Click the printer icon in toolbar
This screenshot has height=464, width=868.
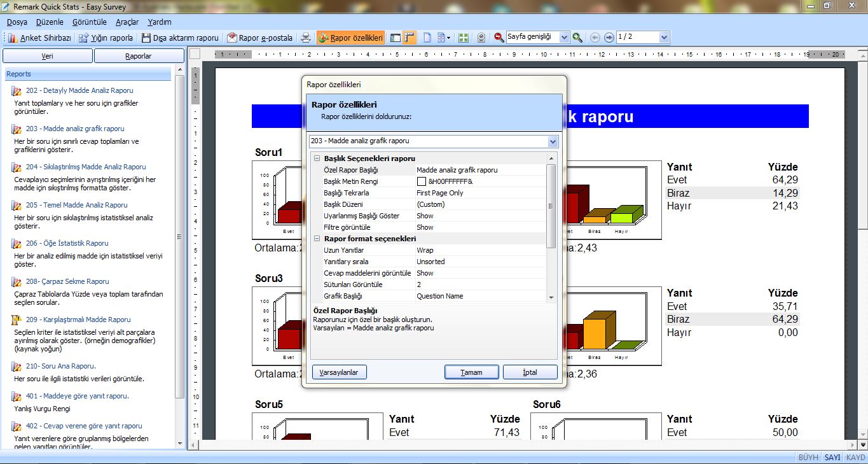pos(306,38)
